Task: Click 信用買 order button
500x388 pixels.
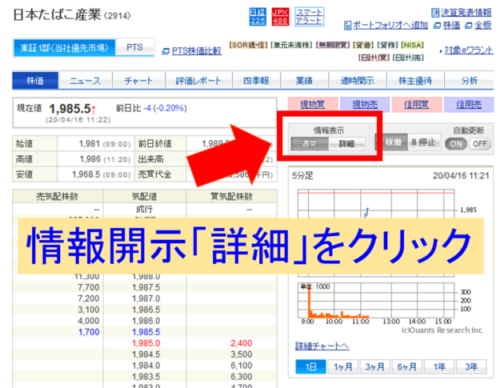Action: [x=417, y=104]
